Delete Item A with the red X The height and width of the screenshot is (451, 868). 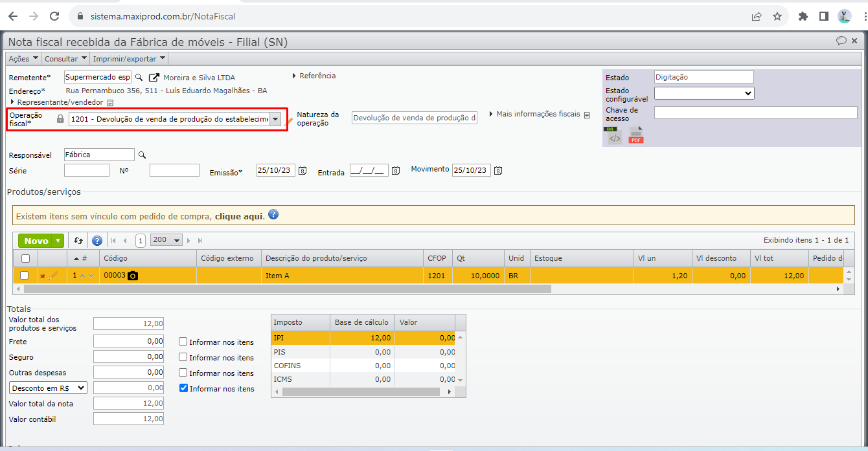(43, 276)
